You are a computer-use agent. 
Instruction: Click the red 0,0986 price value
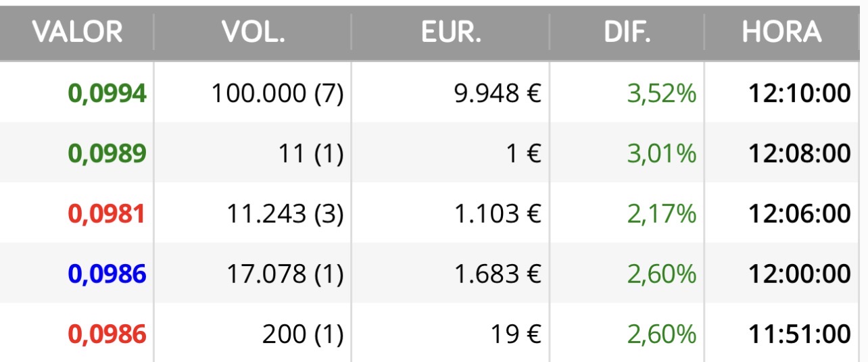(107, 334)
